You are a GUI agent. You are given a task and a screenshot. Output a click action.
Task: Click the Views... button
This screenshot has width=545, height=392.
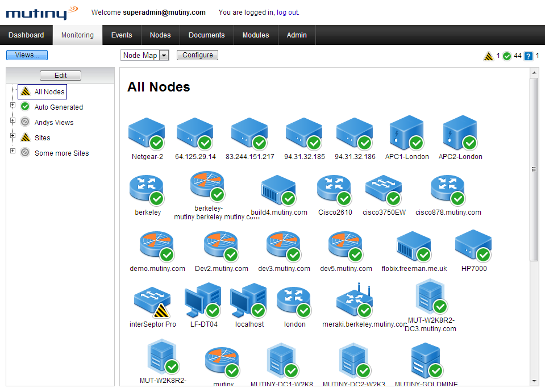pos(27,55)
